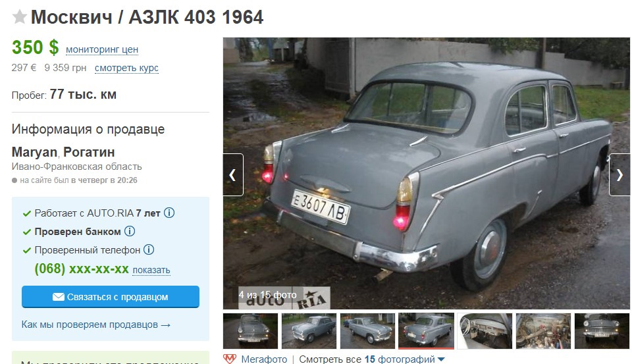Go to next photo with right arrow
Screen dimensions: 632x364
click(619, 175)
